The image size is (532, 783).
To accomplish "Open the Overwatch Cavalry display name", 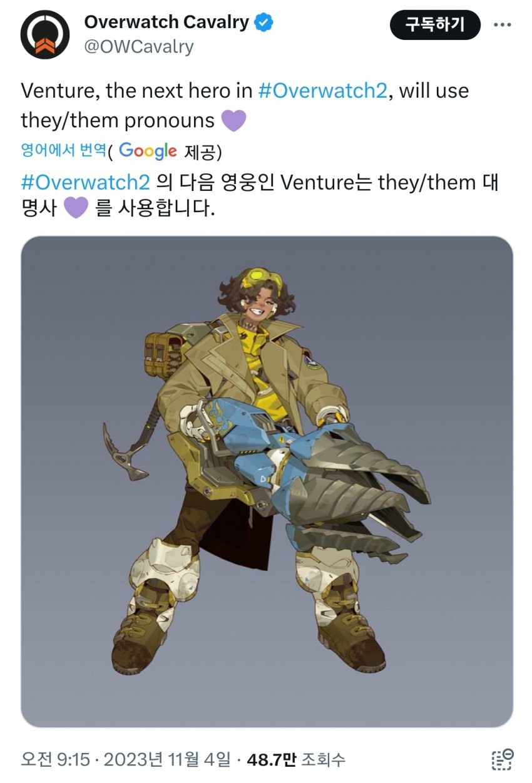I will 166,23.
